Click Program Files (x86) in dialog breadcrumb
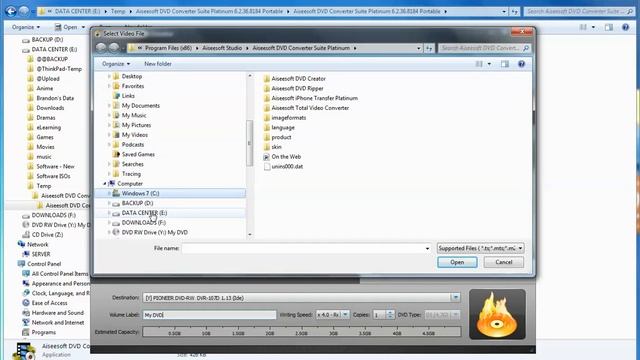 pos(168,48)
